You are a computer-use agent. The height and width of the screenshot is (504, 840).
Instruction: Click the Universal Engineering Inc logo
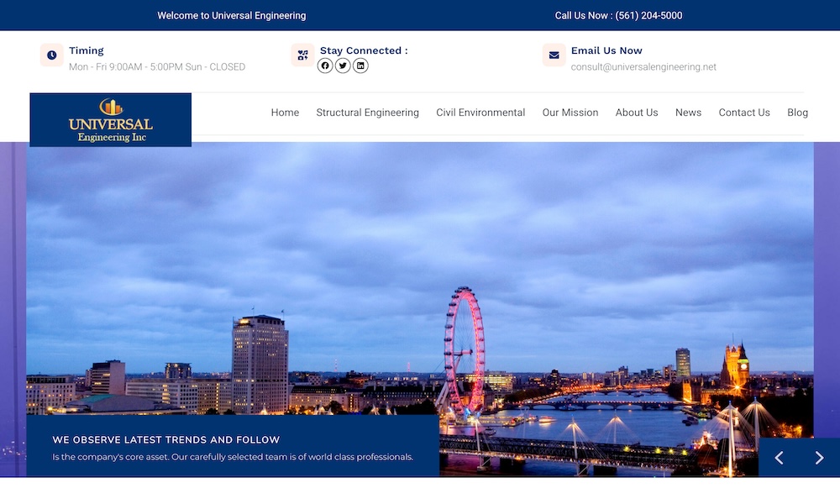coord(111,120)
